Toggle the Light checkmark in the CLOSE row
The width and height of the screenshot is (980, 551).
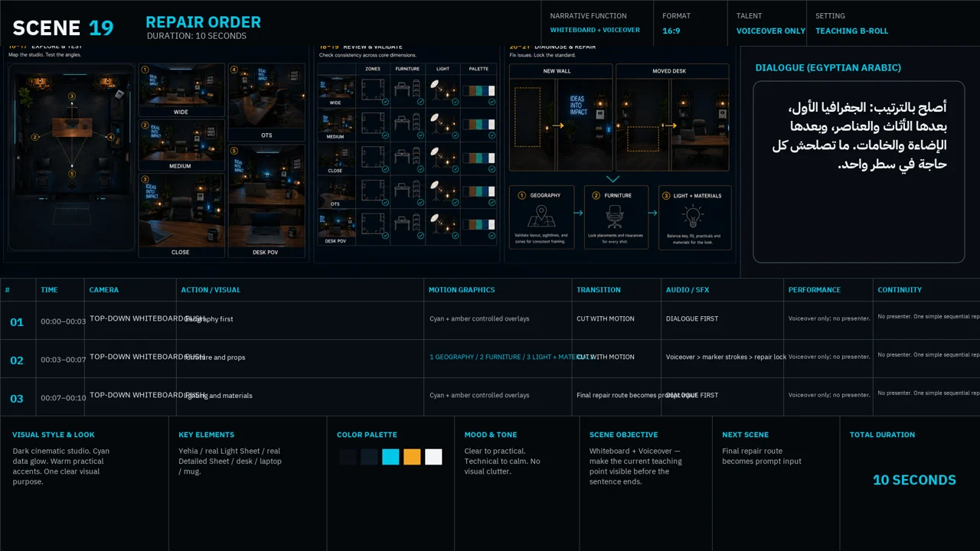coord(456,169)
